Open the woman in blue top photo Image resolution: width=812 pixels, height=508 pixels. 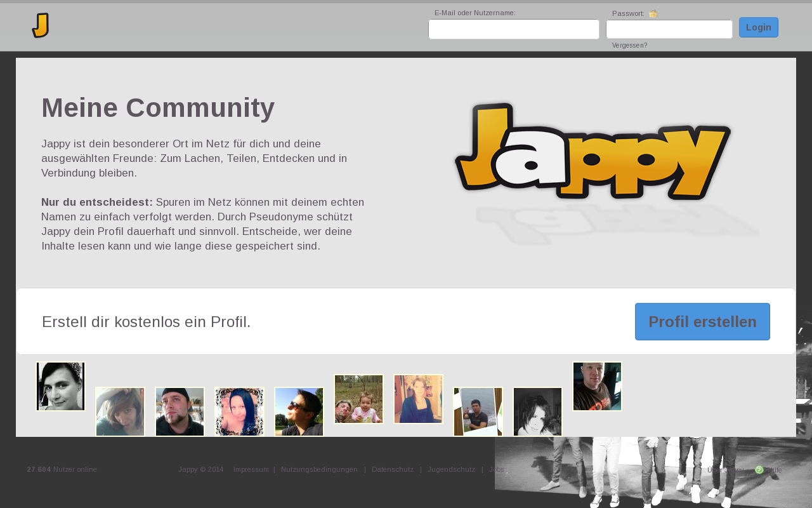pyautogui.click(x=418, y=399)
